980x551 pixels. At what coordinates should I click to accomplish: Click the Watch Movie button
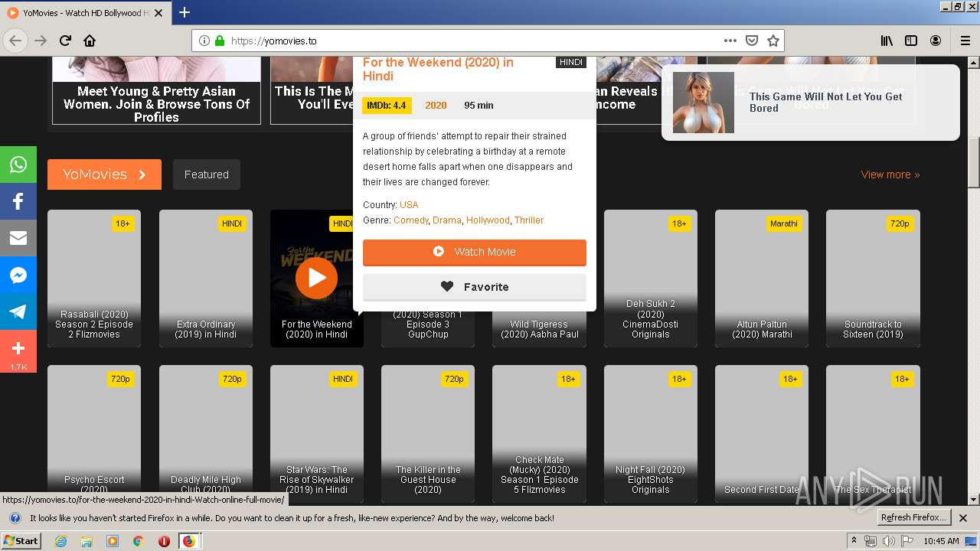475,252
